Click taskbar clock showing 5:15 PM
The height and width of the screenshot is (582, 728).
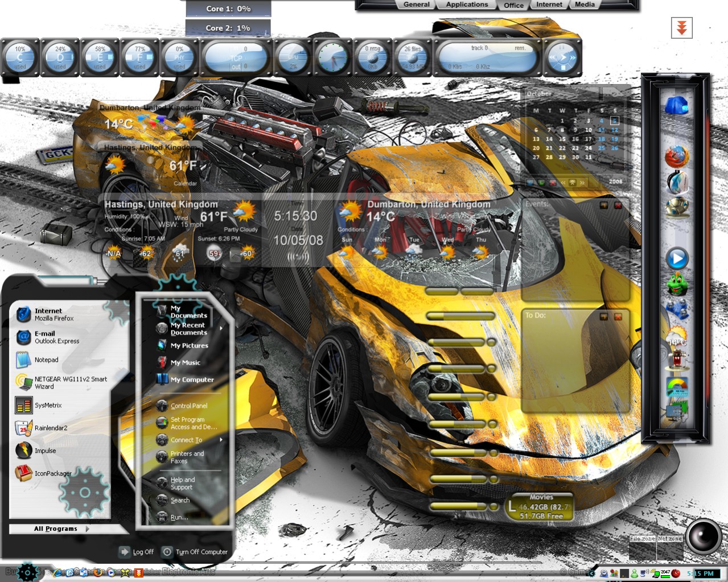[x=701, y=573]
